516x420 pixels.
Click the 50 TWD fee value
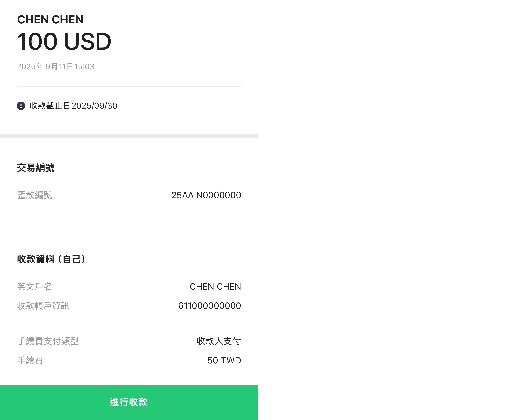pyautogui.click(x=224, y=360)
